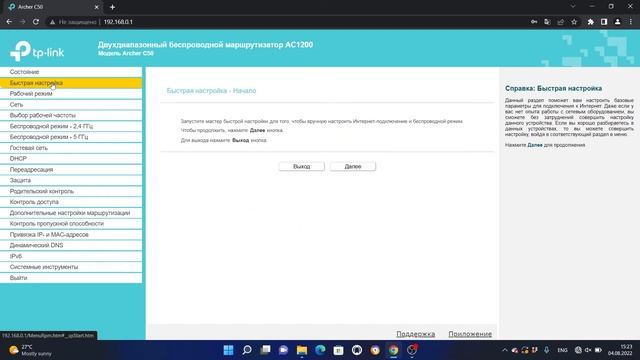640x360 pixels.
Task: Open the Приложение link
Action: tap(470, 334)
